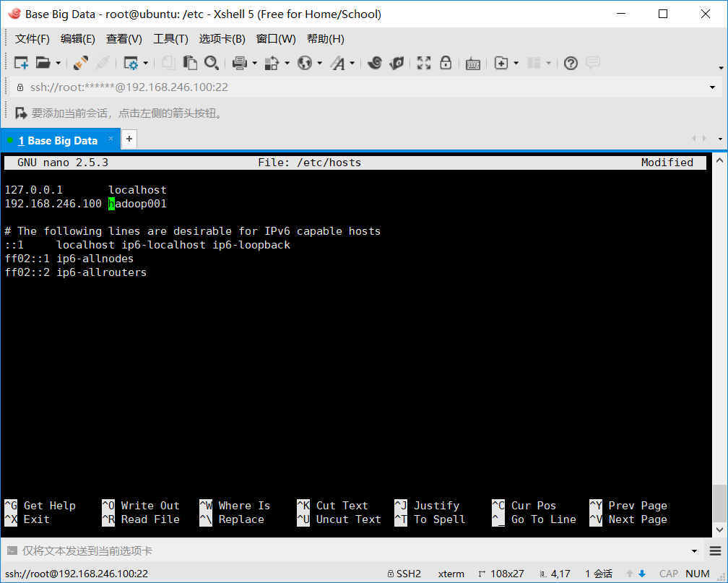Click the terminal scrollbar down arrow
Screen dimensions: 728x583
click(719, 529)
